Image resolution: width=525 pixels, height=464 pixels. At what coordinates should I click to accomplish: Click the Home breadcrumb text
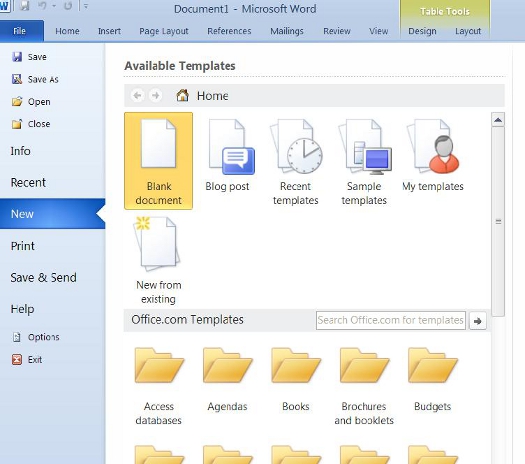tap(213, 96)
